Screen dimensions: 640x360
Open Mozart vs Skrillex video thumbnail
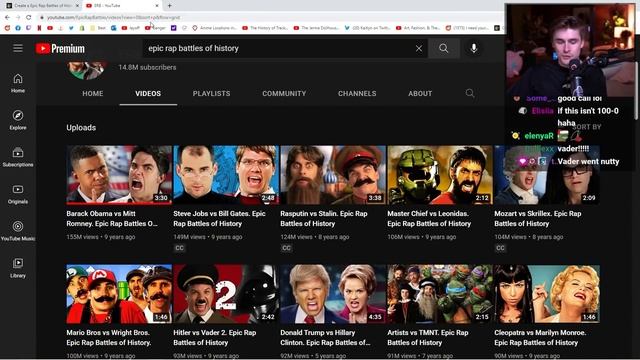click(x=547, y=175)
